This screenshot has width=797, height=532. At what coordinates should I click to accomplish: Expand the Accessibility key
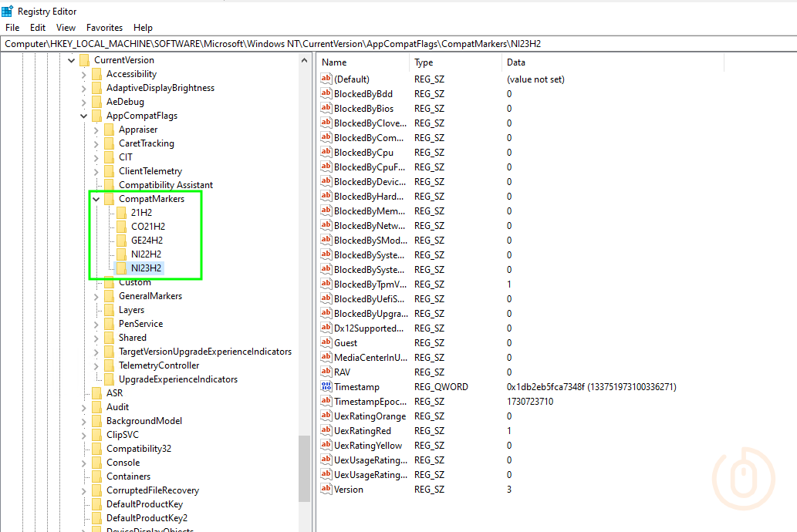84,74
